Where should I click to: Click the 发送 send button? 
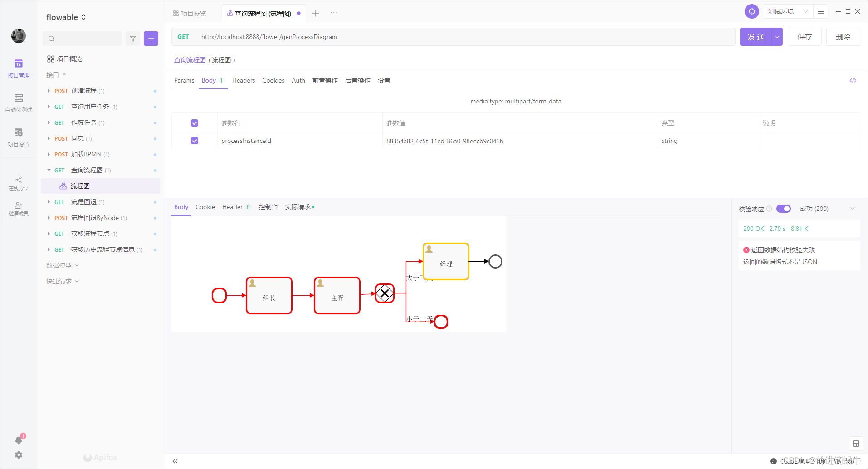pos(756,37)
